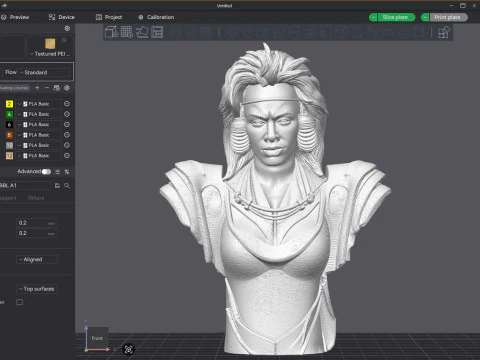Open the Support settings tab

click(8, 198)
